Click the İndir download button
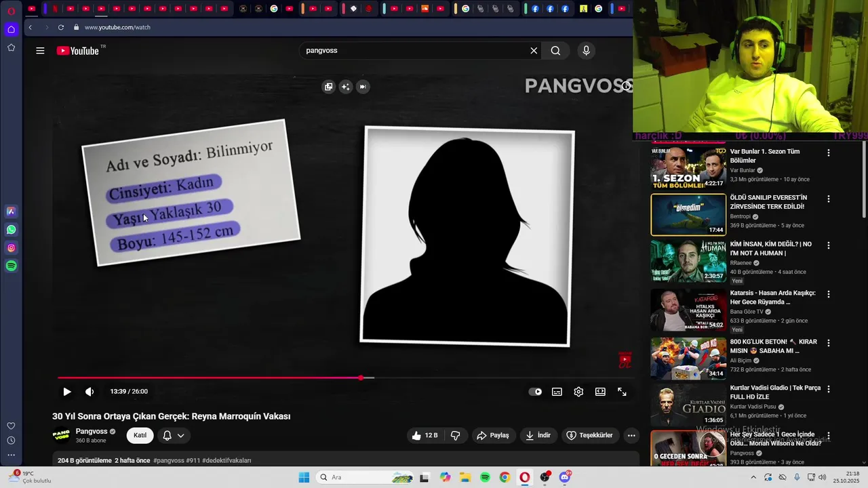This screenshot has width=868, height=488. [x=538, y=435]
